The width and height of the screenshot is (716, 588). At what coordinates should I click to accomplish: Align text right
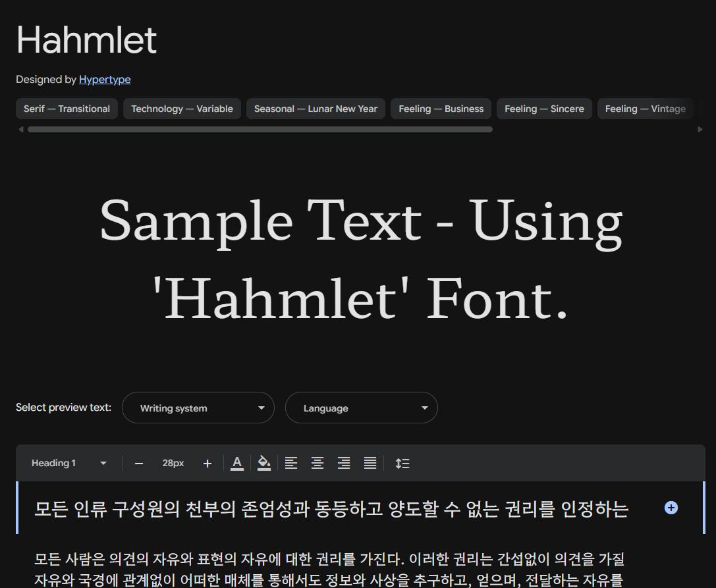[x=344, y=463]
